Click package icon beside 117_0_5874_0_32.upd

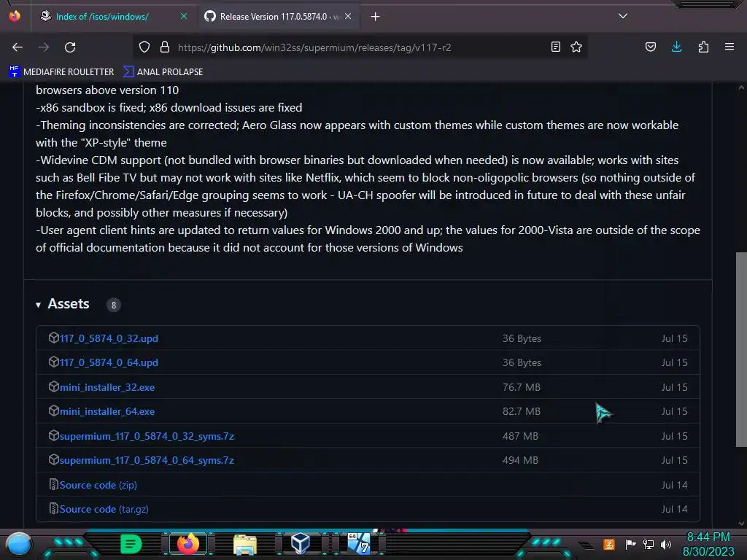pos(54,338)
